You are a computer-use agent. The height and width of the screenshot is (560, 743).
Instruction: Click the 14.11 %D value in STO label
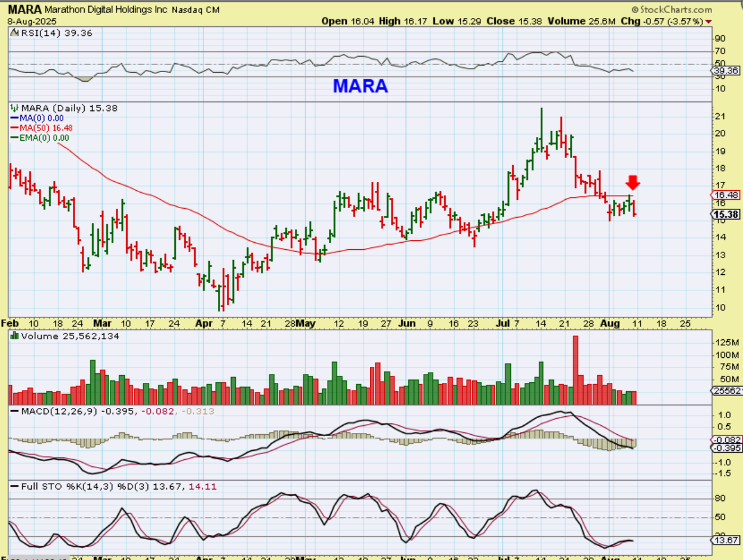(202, 487)
